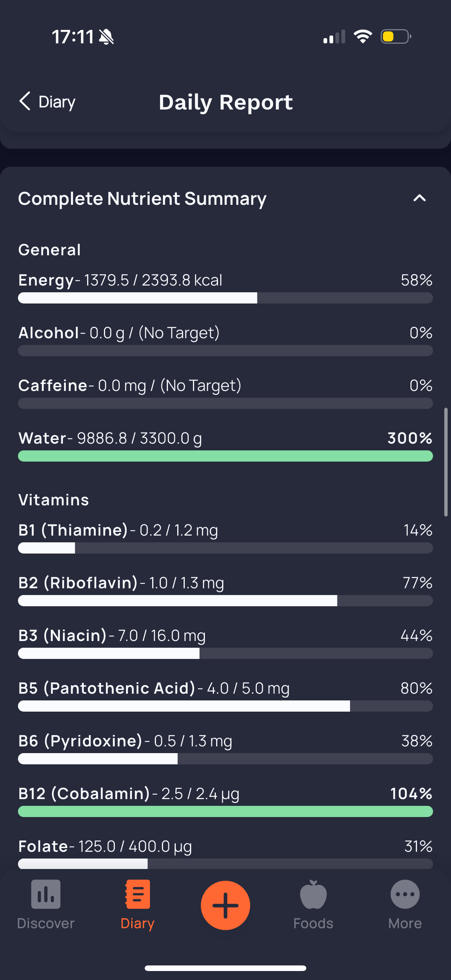Click the vertical scroll indicator
This screenshot has width=451, height=980.
point(446,462)
